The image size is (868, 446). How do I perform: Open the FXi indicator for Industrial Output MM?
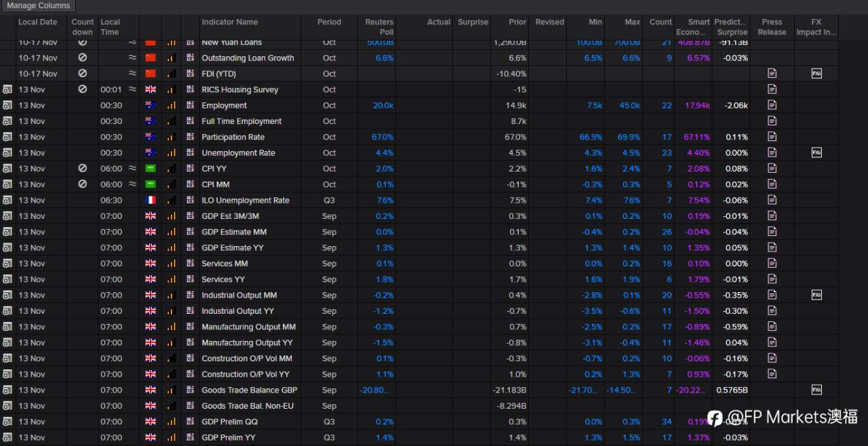point(816,295)
